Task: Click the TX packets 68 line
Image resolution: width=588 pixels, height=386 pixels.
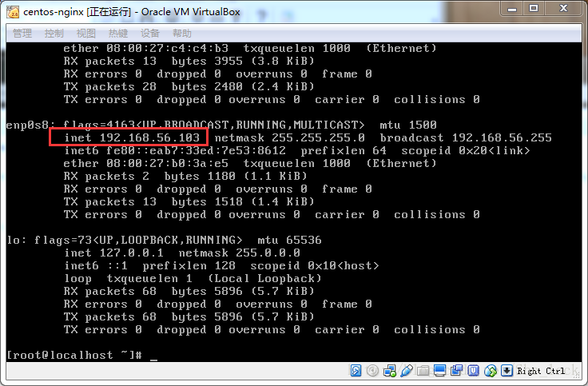Action: [189, 317]
